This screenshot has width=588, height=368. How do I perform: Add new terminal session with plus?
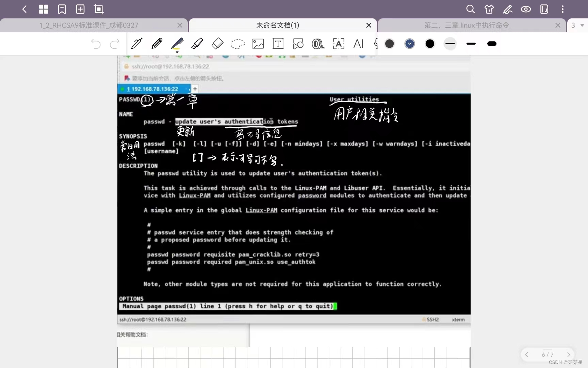pos(195,89)
